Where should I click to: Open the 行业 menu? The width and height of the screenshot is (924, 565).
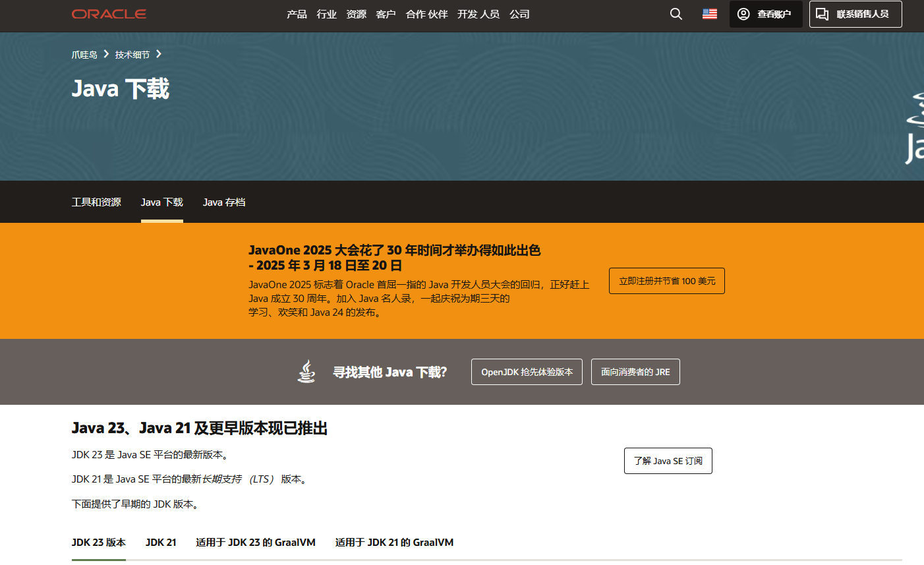pos(326,14)
